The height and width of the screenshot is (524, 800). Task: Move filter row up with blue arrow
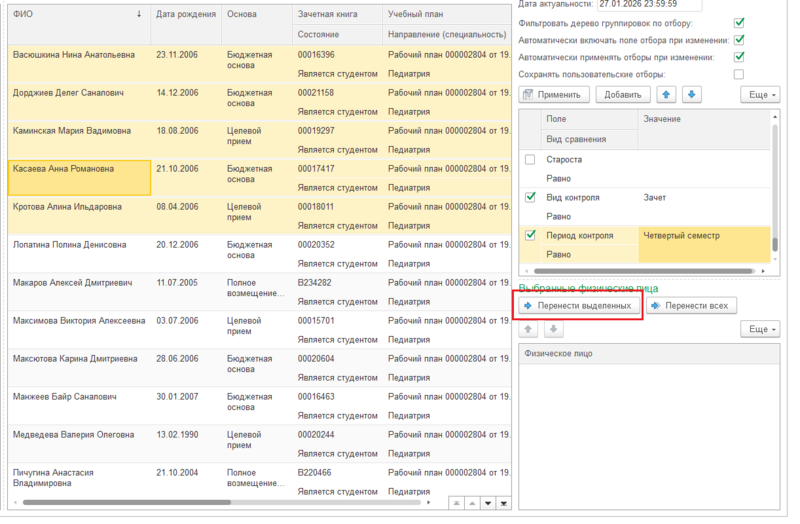[x=666, y=95]
